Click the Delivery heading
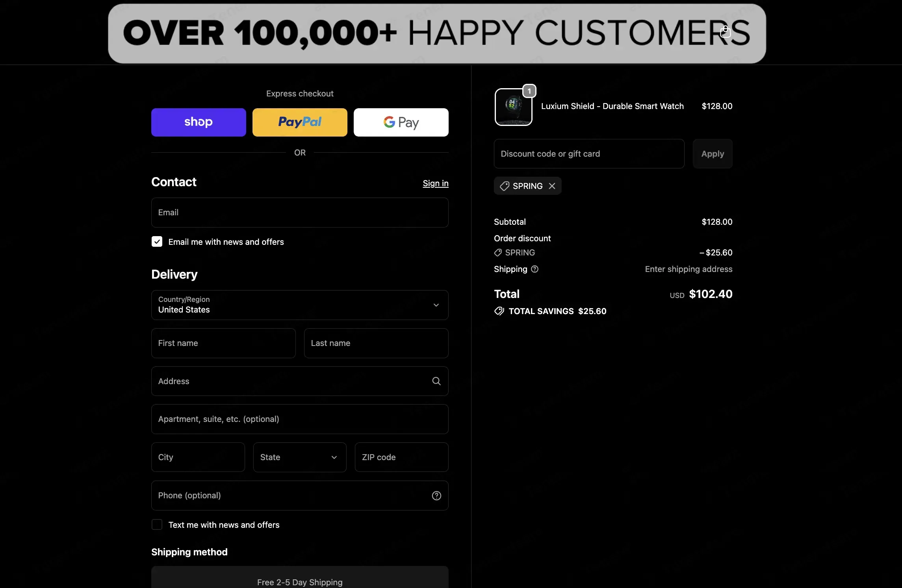Viewport: 902px width, 588px height. (174, 274)
